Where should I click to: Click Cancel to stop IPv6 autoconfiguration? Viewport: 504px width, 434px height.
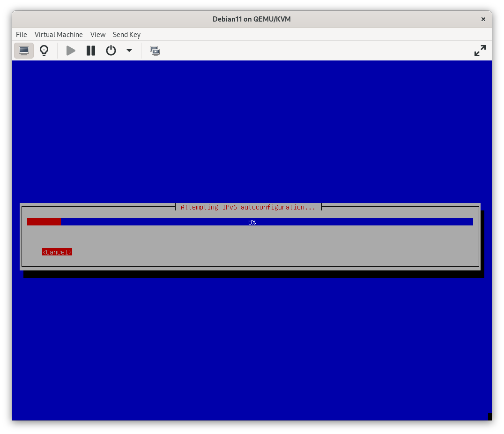(57, 252)
